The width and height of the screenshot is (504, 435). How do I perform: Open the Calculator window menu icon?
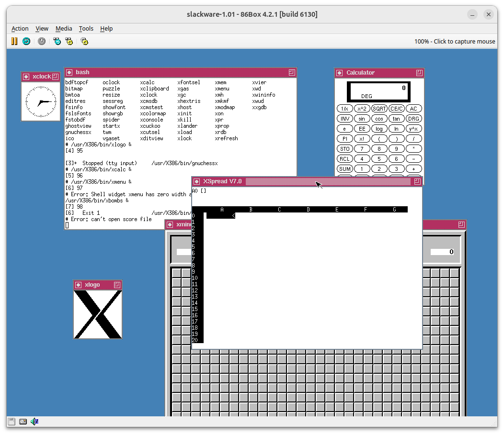click(339, 73)
